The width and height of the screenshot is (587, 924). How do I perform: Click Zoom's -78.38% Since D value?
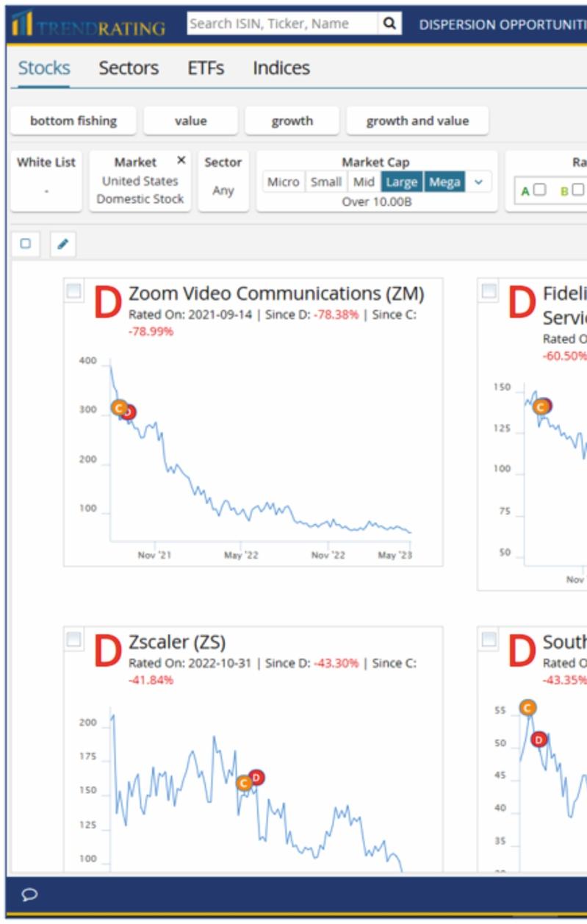point(336,315)
